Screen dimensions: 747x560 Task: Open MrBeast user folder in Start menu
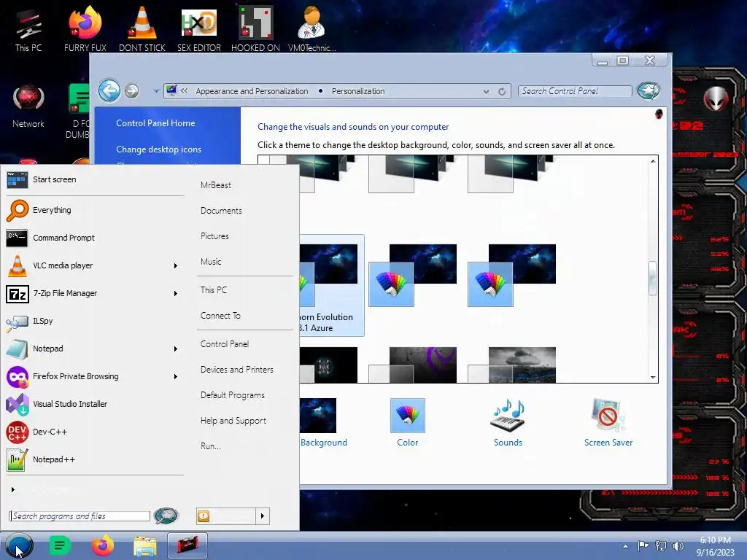216,185
